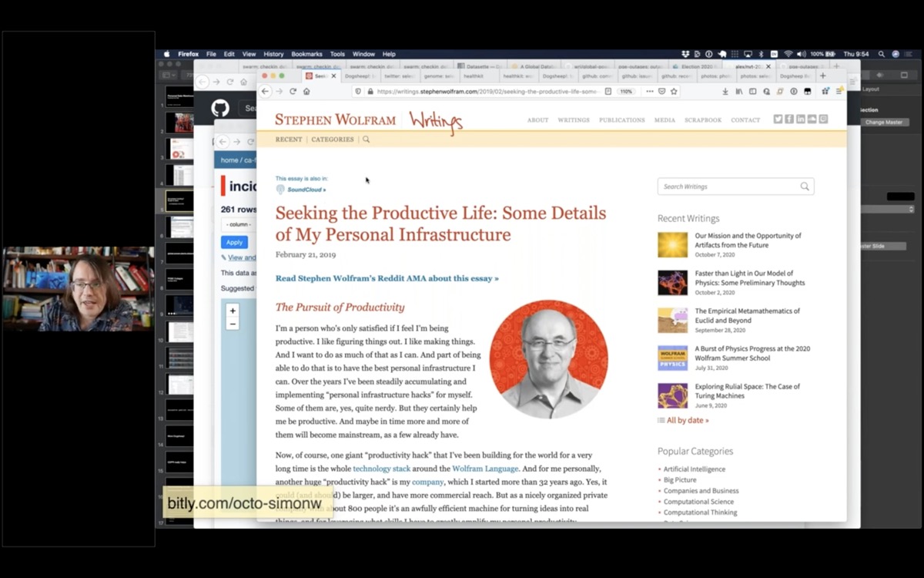Click the 110% zoom level indicator
The image size is (924, 578).
(626, 91)
